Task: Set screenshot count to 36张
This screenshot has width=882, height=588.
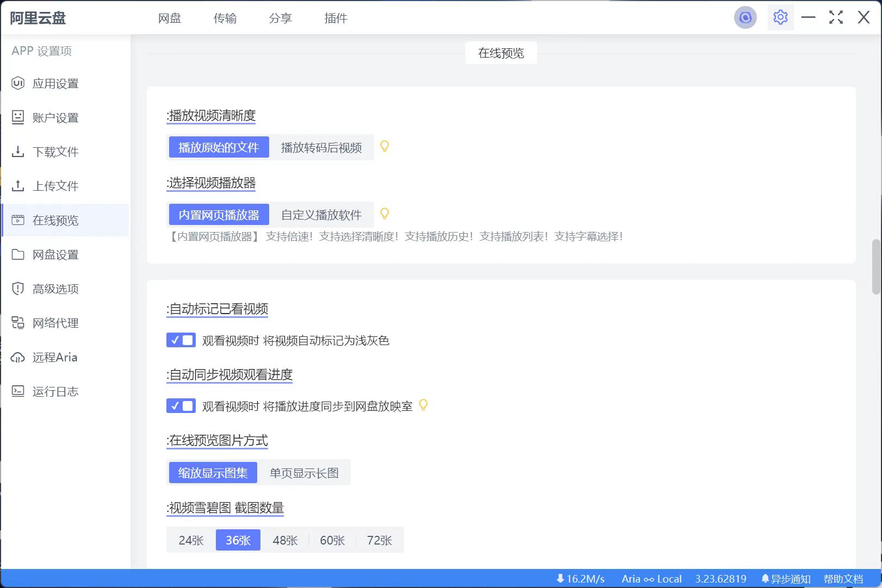Action: (238, 540)
